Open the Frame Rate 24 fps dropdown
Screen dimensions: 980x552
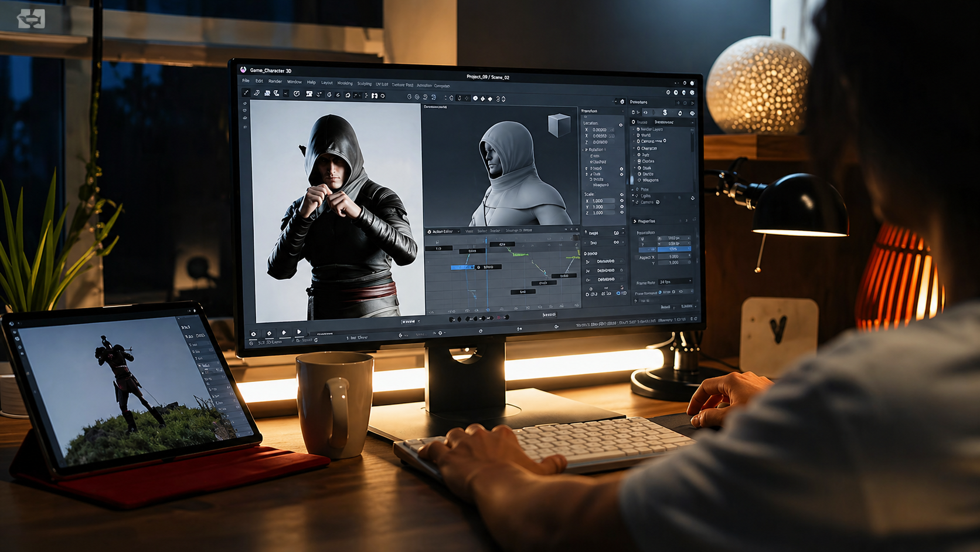(675, 282)
